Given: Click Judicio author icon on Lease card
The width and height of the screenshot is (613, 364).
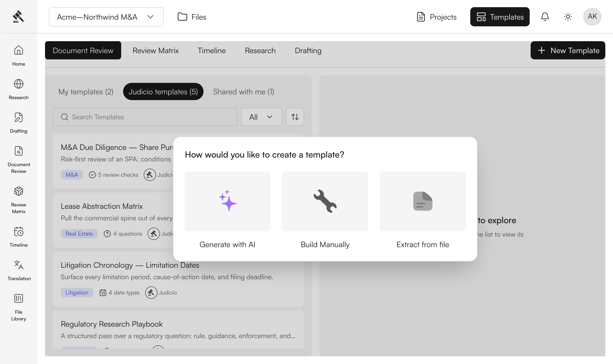Looking at the screenshot, I should [x=153, y=234].
